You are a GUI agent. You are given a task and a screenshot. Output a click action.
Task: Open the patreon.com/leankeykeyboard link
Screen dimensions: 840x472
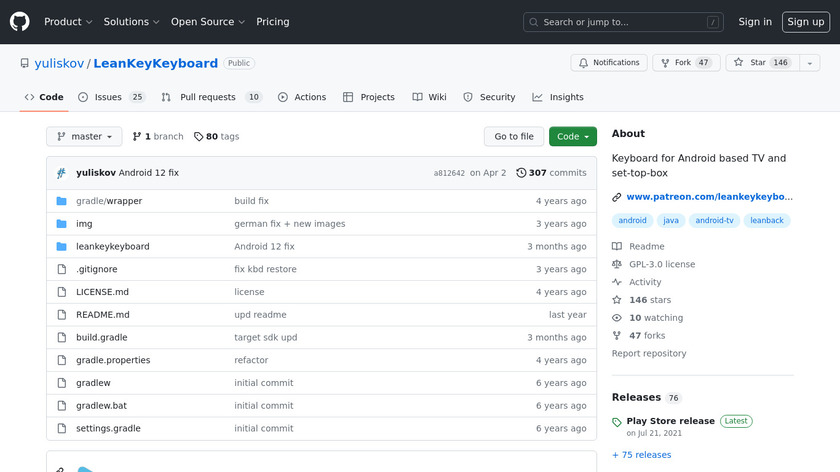tap(709, 197)
